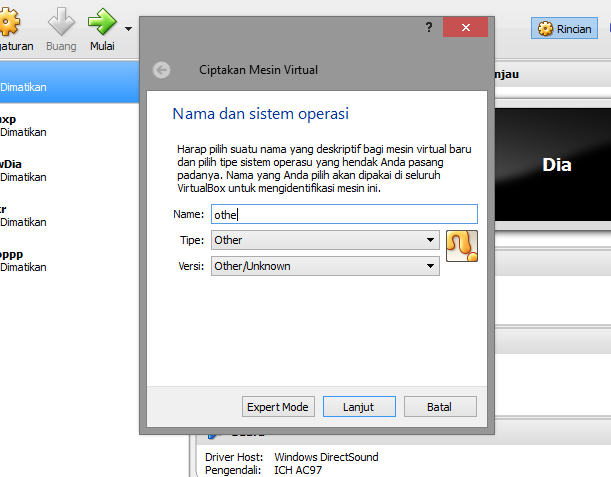Click the Rincian button in main window

pos(564,28)
